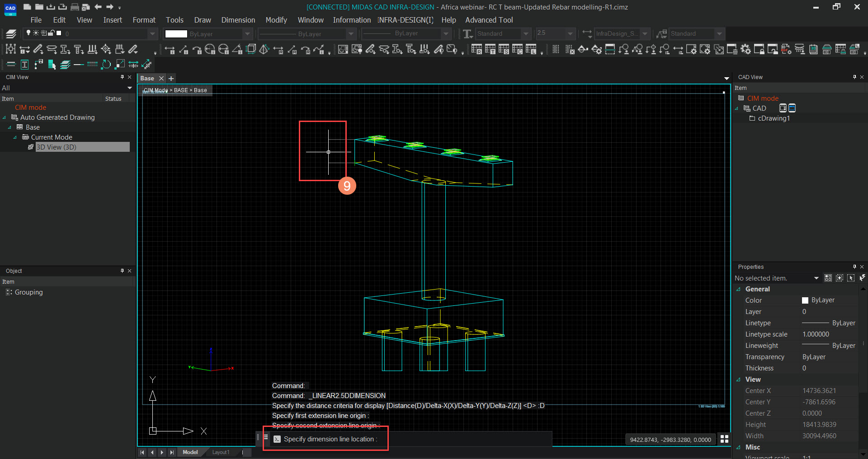Toggle the layer freeze sun icon
This screenshot has height=459, width=868.
tap(36, 33)
